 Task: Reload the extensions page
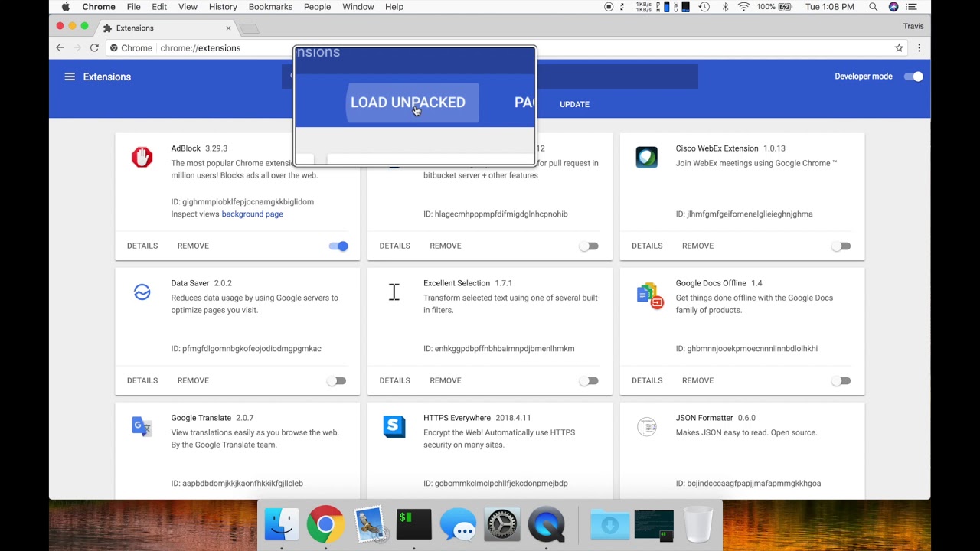94,47
